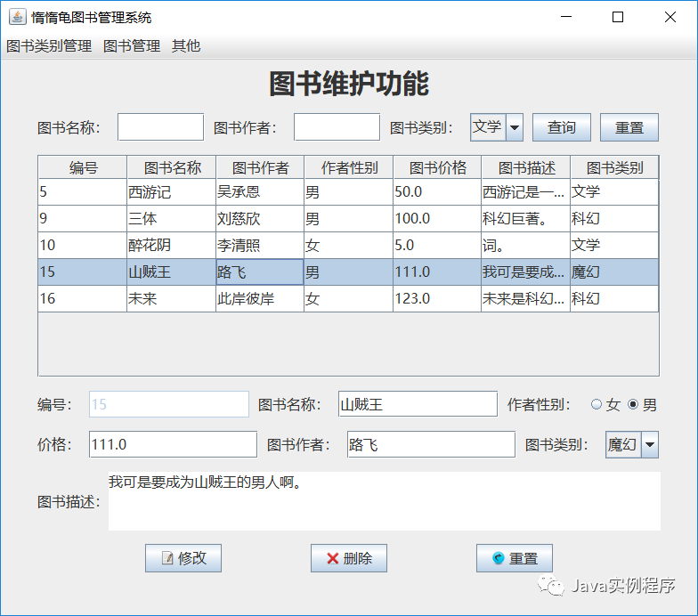Open the 其他 menu
The image size is (698, 616).
point(186,46)
